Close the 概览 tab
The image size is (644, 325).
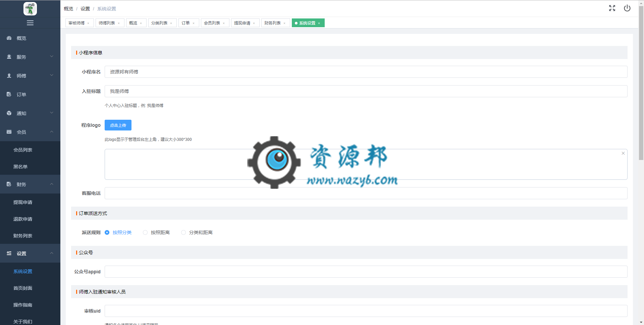[141, 23]
